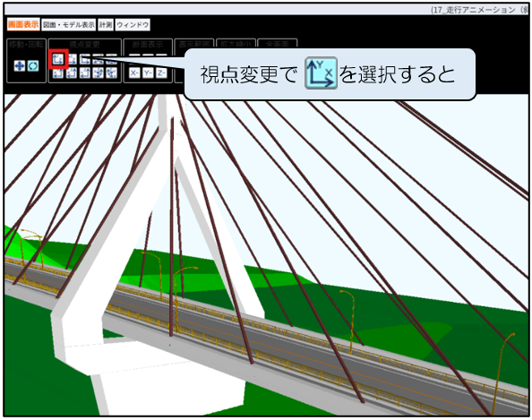Click the last viewpoint icon in bottom row
This screenshot has height=420, width=532.
[x=111, y=73]
